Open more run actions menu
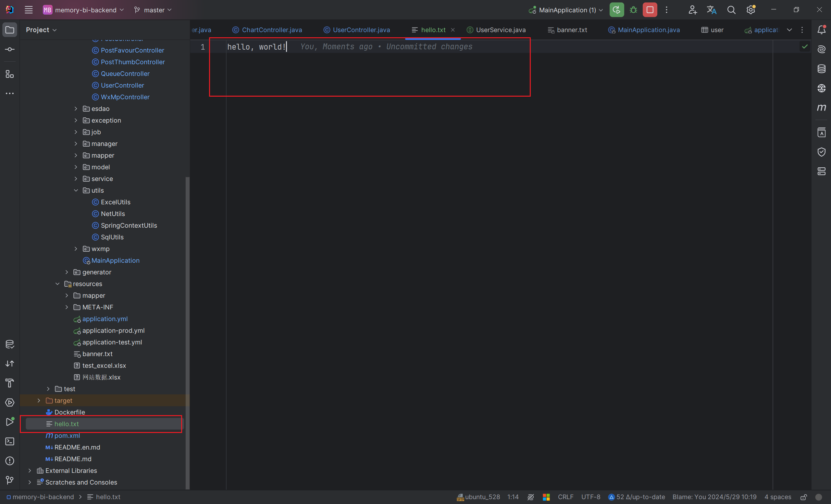 click(x=666, y=10)
